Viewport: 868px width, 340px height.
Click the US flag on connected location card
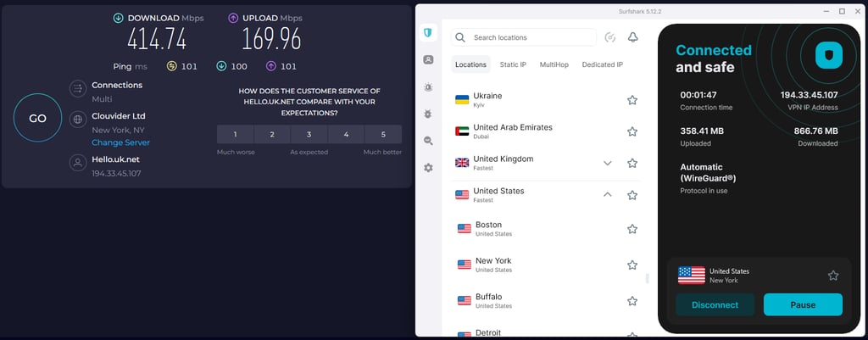[692, 276]
